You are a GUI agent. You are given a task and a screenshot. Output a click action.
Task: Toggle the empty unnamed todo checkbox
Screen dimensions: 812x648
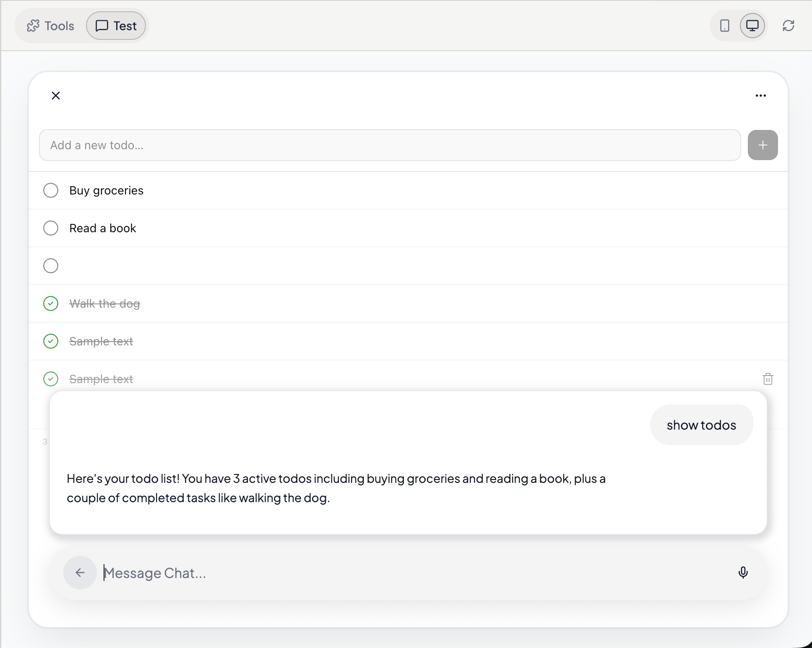pos(51,266)
